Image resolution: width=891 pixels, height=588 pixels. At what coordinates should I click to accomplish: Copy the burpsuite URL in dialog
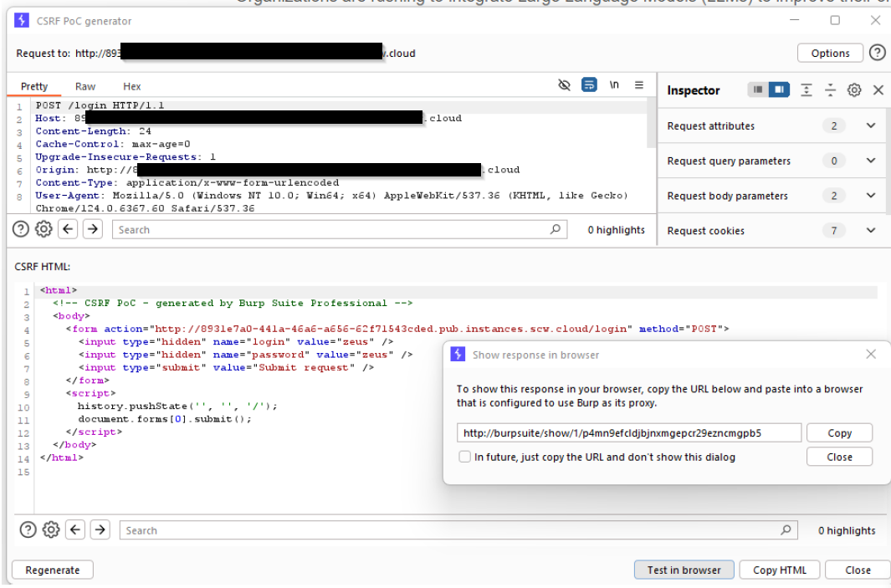coord(839,433)
